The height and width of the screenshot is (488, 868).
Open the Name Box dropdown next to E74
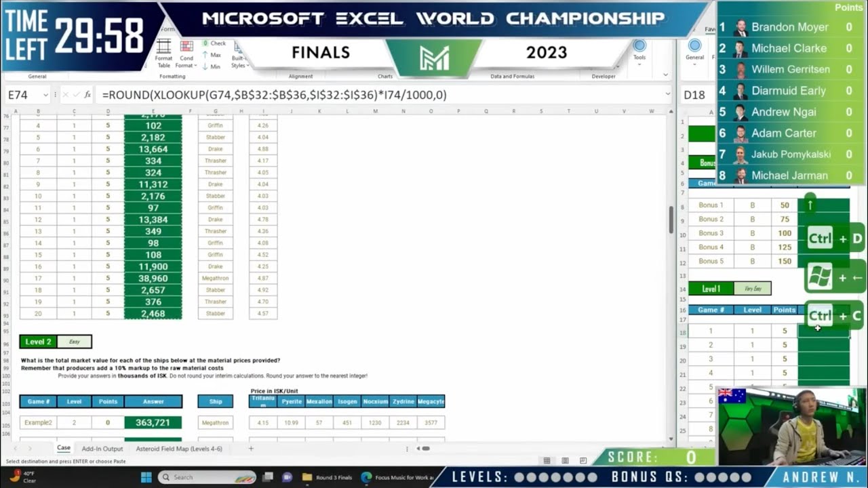45,96
